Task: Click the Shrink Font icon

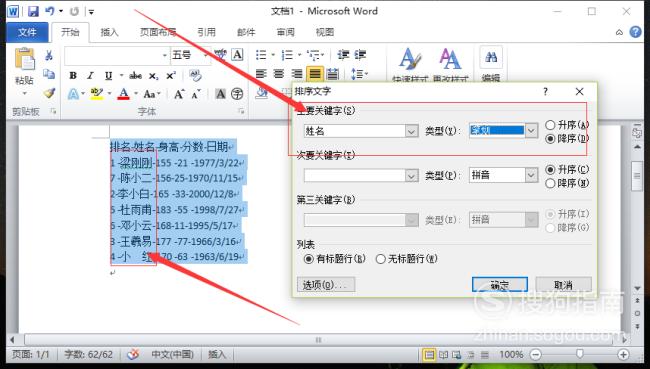Action: pos(196,94)
